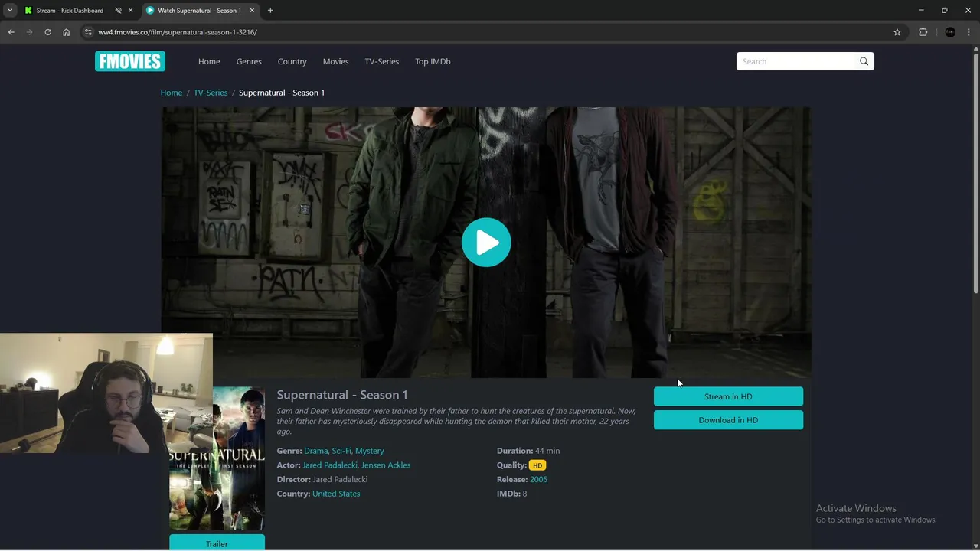980x551 pixels.
Task: Open the browser profile avatar
Action: tap(950, 32)
